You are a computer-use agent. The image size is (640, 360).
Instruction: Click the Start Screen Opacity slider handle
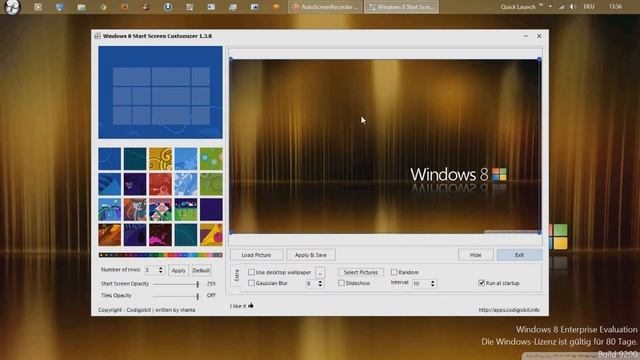(198, 284)
